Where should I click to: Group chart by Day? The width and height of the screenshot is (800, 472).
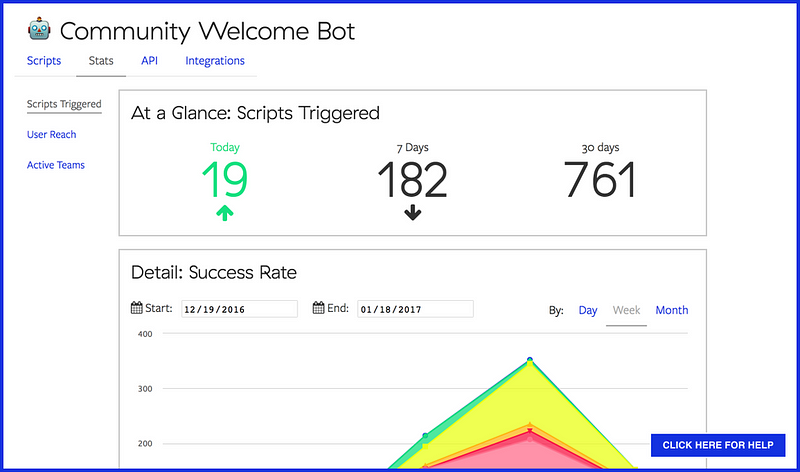pyautogui.click(x=588, y=310)
